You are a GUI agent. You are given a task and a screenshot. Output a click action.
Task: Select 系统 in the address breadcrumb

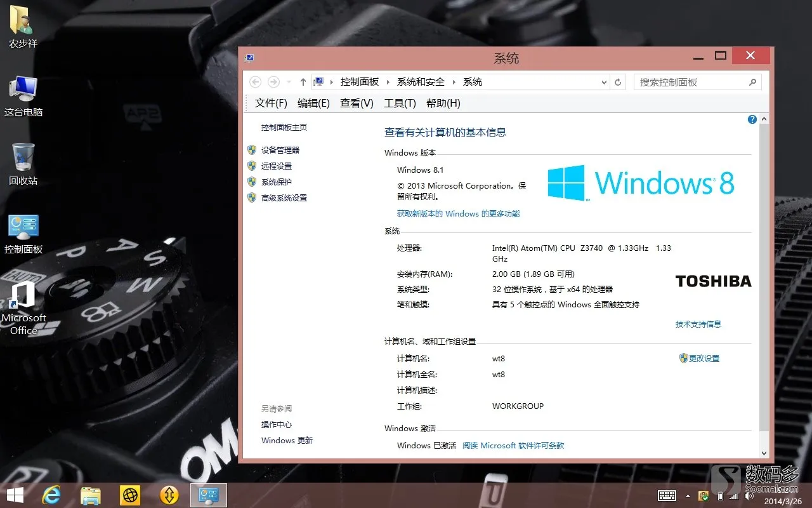click(x=473, y=82)
